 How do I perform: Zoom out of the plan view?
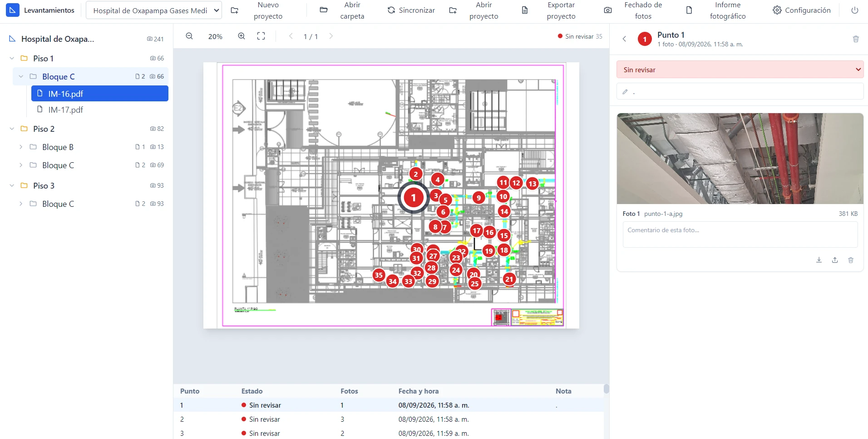[x=189, y=36]
